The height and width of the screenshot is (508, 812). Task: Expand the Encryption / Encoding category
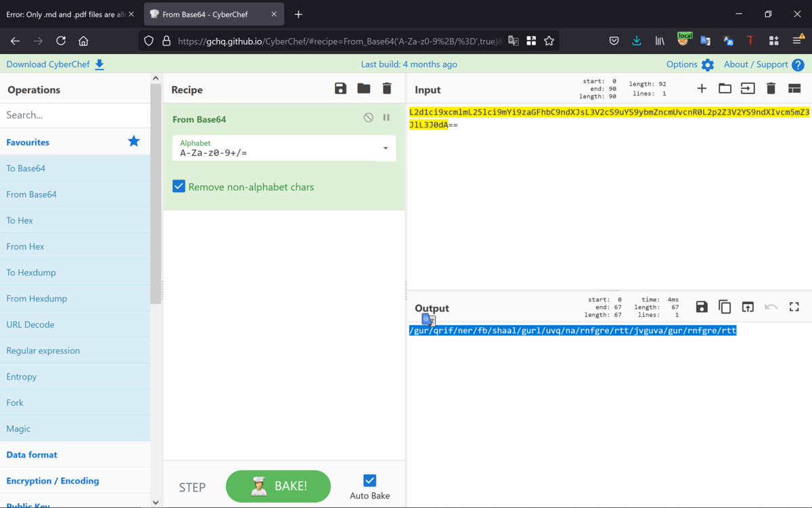[75, 481]
